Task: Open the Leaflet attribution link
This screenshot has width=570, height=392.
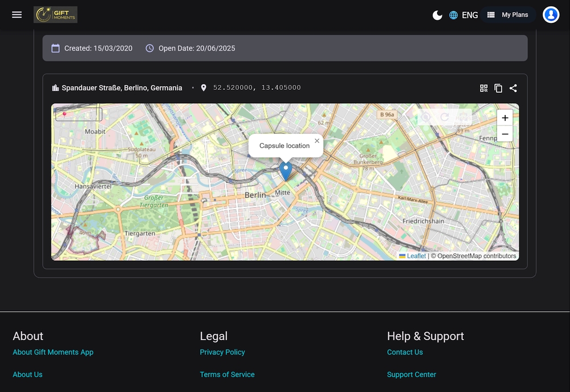Action: tap(416, 256)
